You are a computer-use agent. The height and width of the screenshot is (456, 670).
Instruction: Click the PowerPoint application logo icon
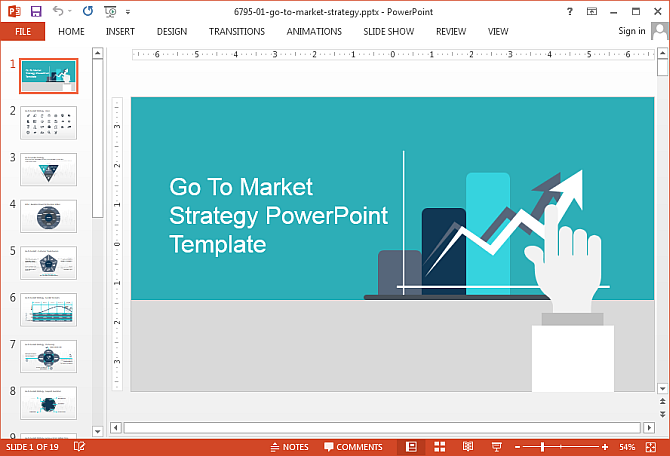click(14, 11)
